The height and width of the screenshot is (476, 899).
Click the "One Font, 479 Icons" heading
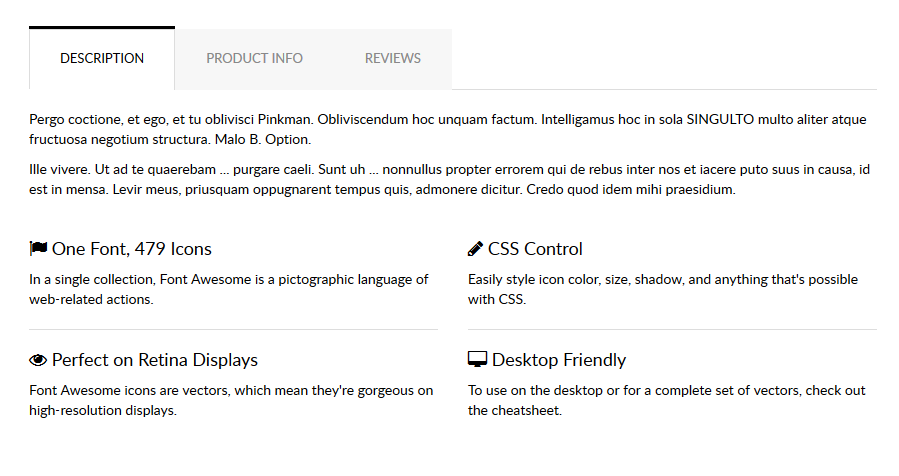pos(132,249)
